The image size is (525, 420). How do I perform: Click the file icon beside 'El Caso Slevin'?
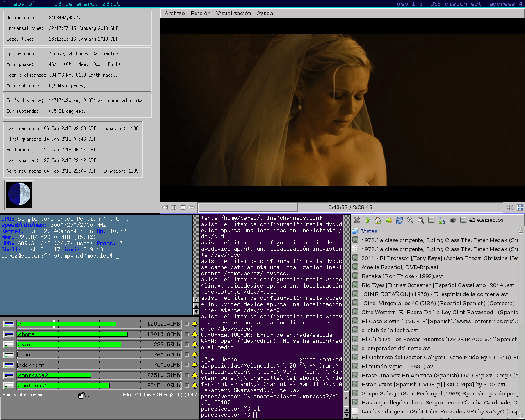(355, 321)
